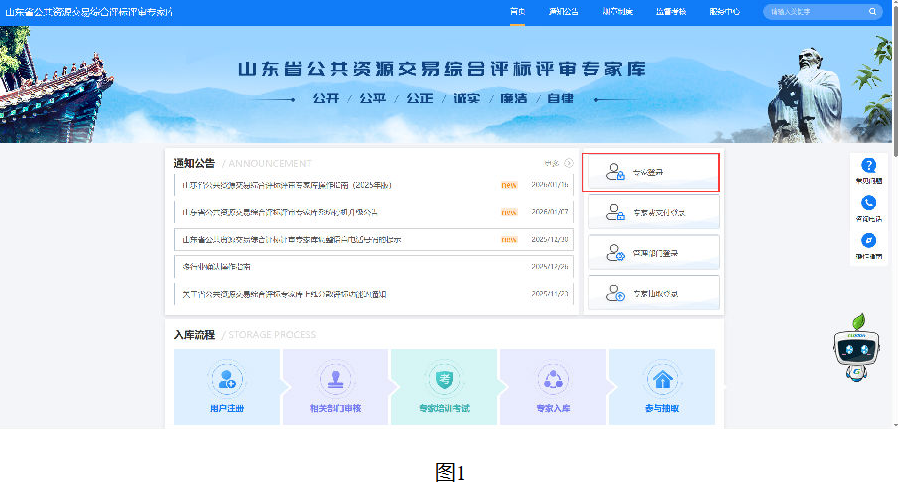905x493 pixels.
Task: Click the bottom button in the login column
Action: 651,294
